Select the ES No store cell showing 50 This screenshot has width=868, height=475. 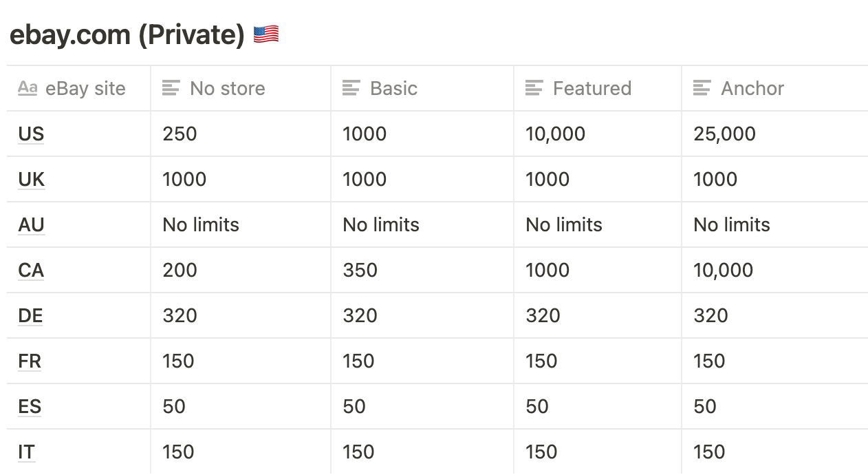[240, 406]
